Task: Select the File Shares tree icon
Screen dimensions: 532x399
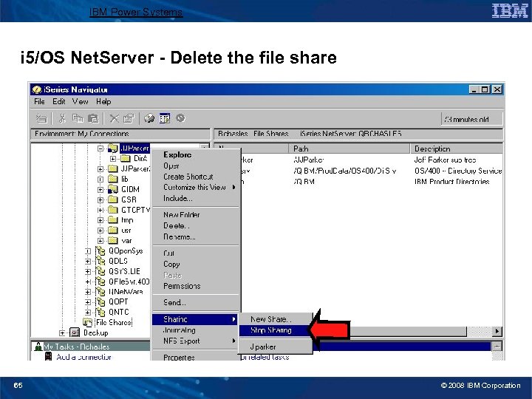Action: 87,322
